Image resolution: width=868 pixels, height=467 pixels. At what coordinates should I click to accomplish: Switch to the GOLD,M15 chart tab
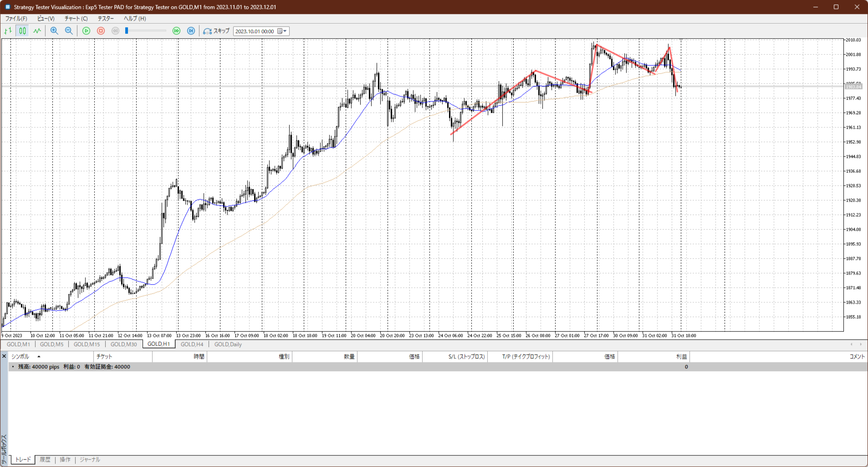87,344
